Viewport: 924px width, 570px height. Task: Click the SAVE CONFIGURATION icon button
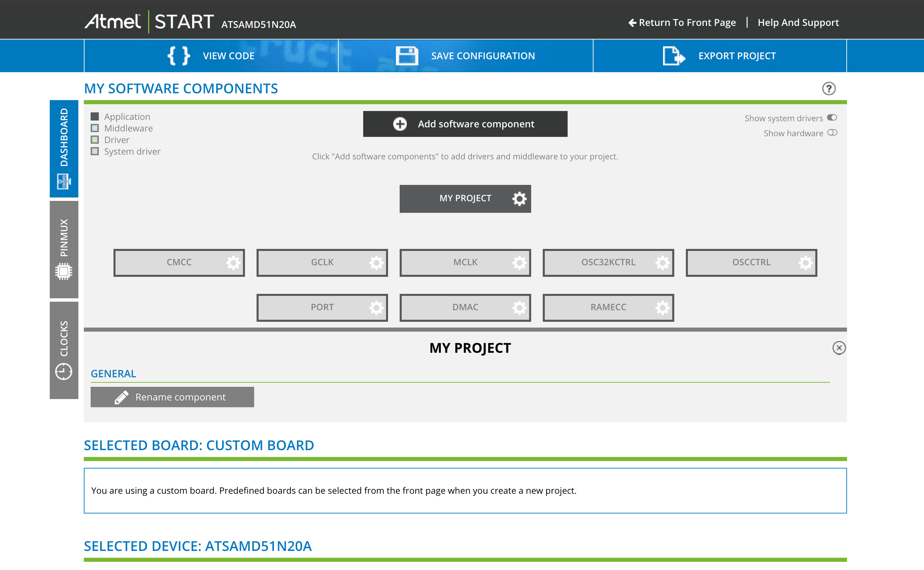click(x=407, y=55)
